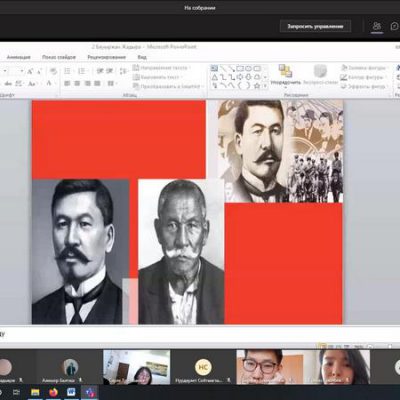Select the right block arrow shape

240,77
